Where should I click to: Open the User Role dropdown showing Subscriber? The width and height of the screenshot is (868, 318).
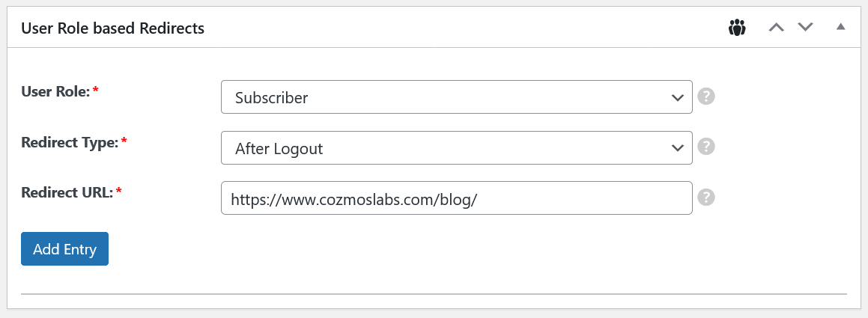click(449, 97)
